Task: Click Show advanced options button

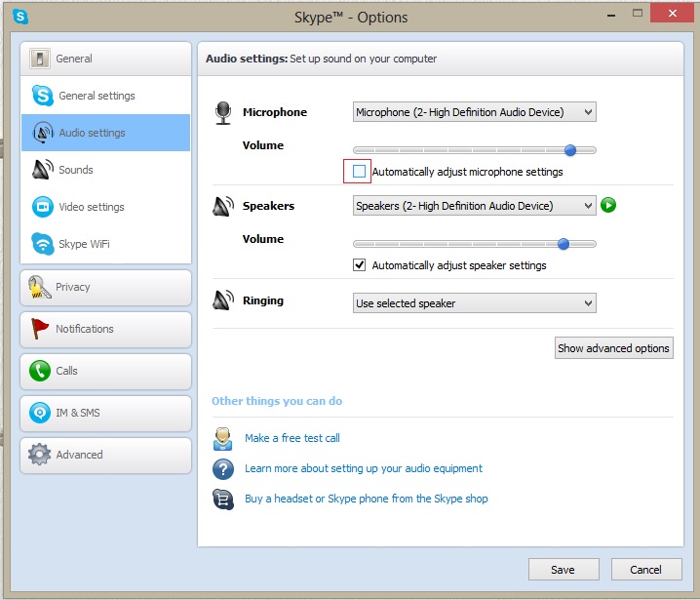Action: 614,347
